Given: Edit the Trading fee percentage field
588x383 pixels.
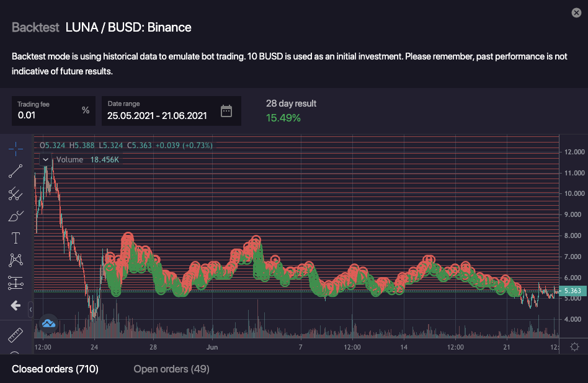Looking at the screenshot, I should click(x=47, y=115).
